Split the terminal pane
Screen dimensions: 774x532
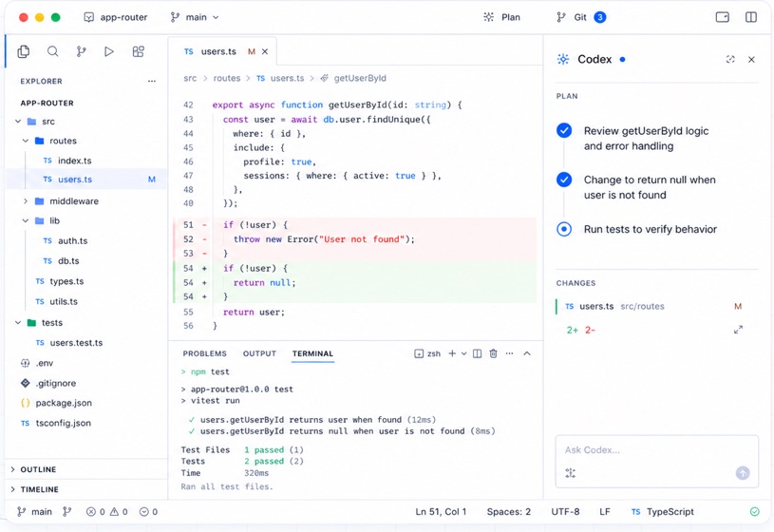point(477,353)
